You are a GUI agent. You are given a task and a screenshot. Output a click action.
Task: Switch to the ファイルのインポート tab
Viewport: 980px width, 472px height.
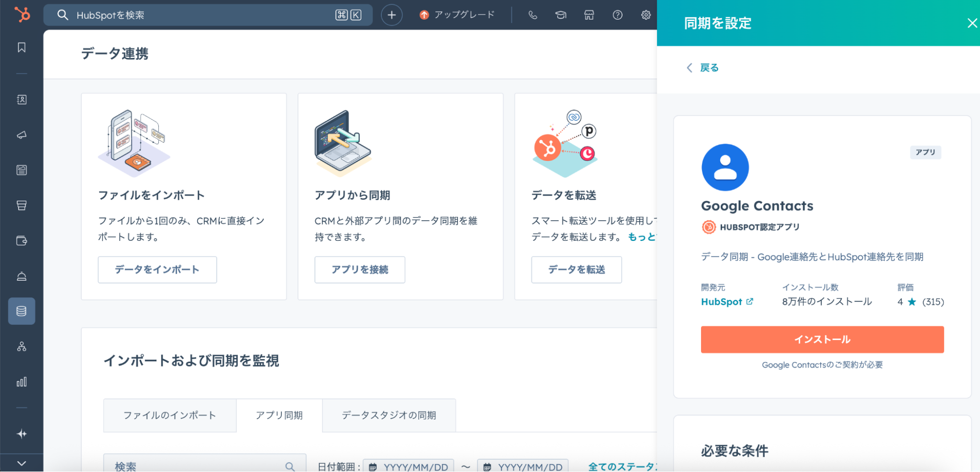[x=170, y=416]
